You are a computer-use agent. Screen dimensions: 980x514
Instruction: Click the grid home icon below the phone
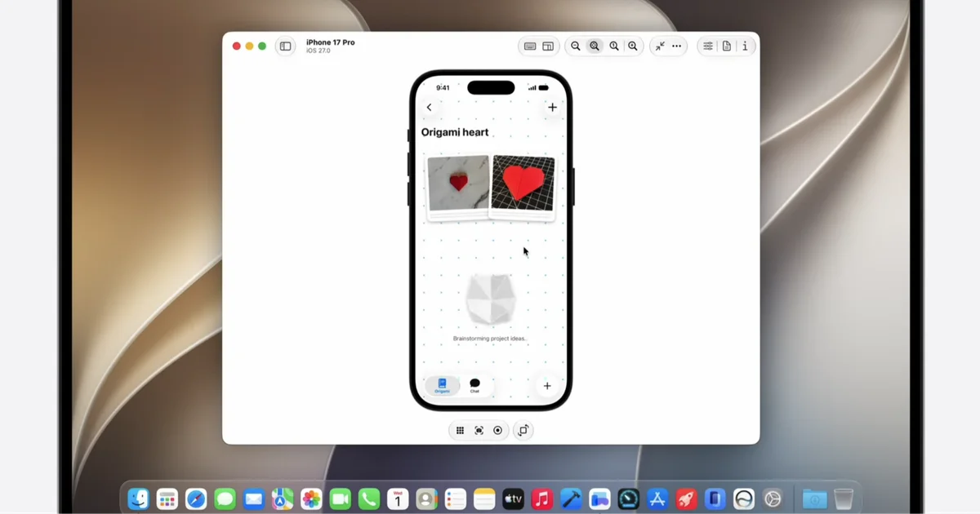coord(460,430)
